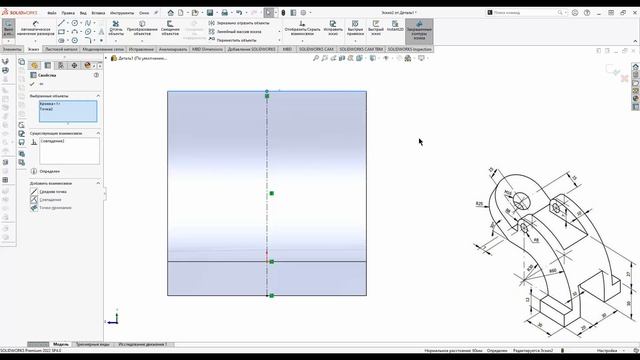Image resolution: width=640 pixels, height=360 pixels.
Task: Select the Polygon sketch tool
Action: click(74, 40)
